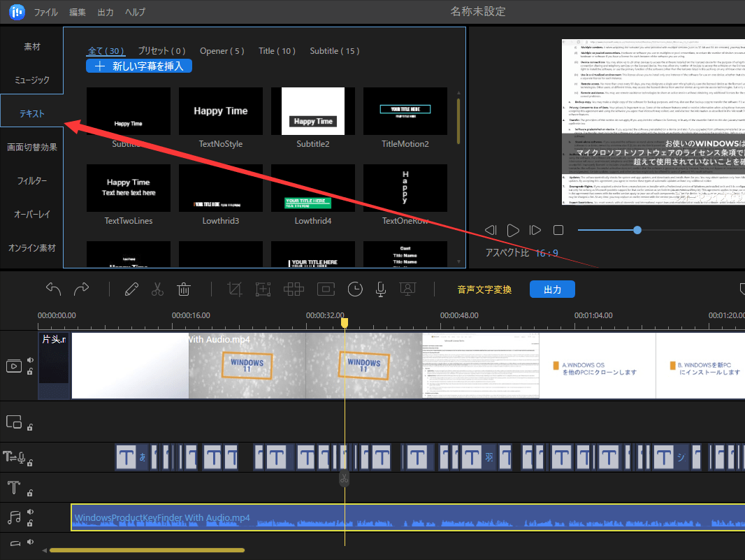Switch to the Subtitle (15) tab
The image size is (745, 560).
(335, 51)
